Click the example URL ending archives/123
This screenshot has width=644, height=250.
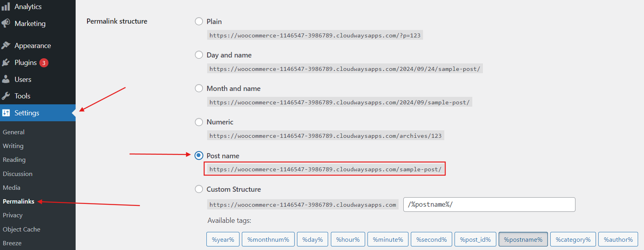coord(326,136)
